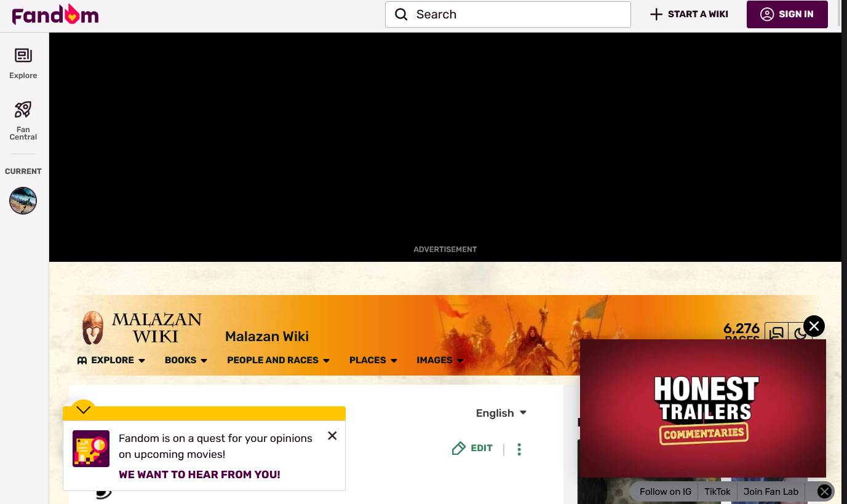Screen dimensions: 847x504
Task: Click Start a Wiki button
Action: pos(689,14)
